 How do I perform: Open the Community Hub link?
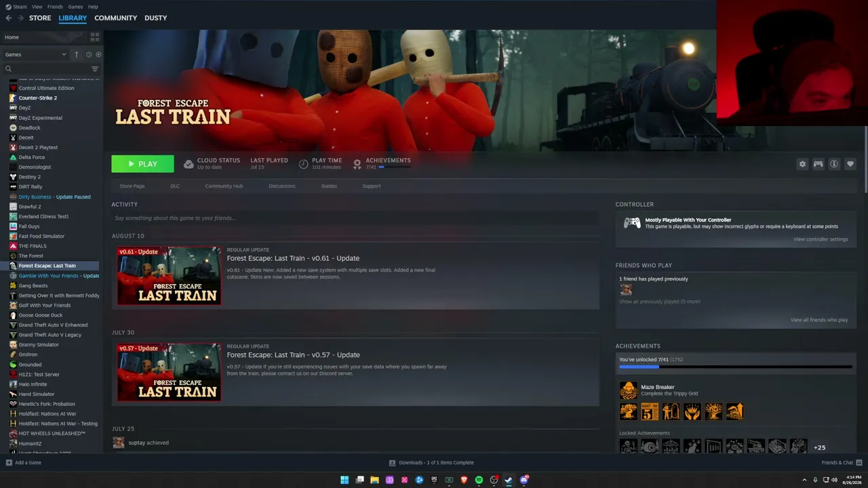(x=224, y=186)
